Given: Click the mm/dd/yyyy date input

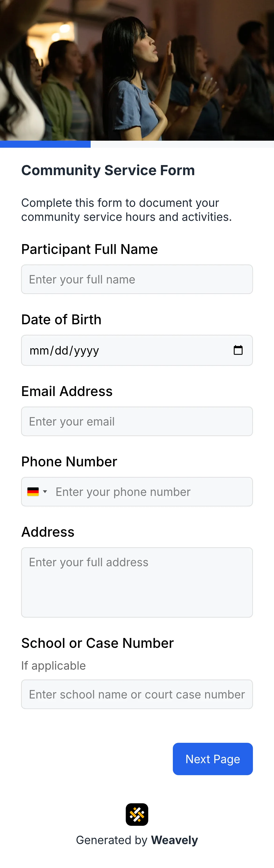Looking at the screenshot, I should [64, 350].
